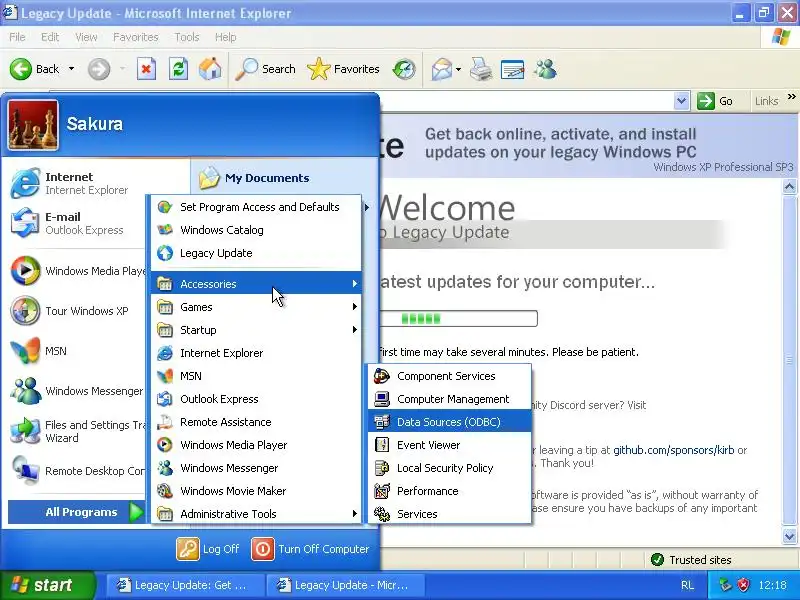Viewport: 800px width, 600px height.
Task: Open Remote Assistance
Action: click(x=256, y=422)
